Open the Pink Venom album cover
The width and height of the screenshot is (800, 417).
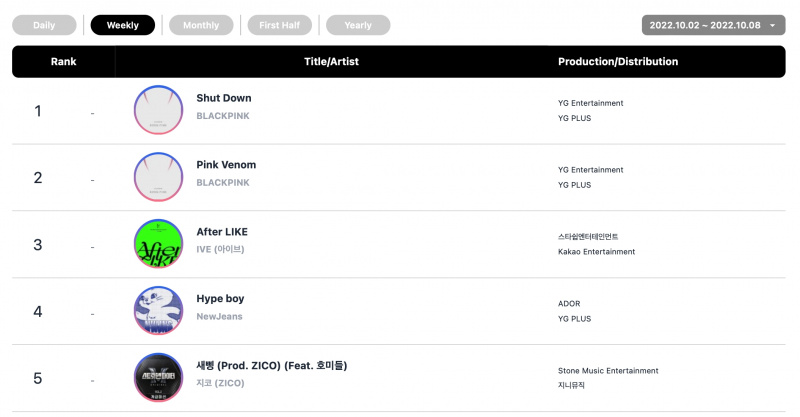coord(158,177)
